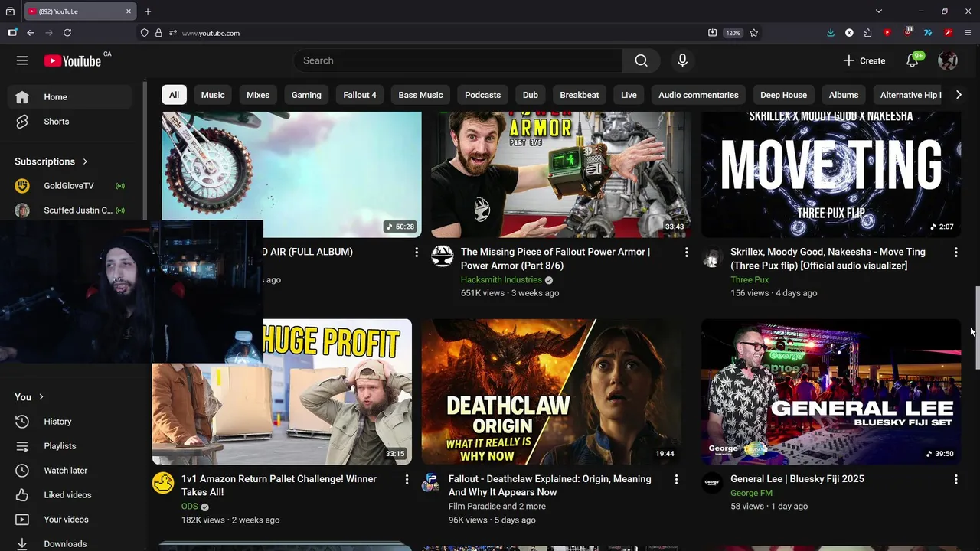Click the search magnifier button
The width and height of the screenshot is (980, 551).
click(641, 60)
